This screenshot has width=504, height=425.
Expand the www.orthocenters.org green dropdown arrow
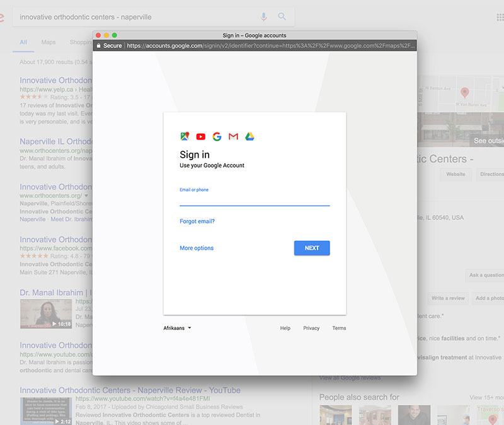(x=86, y=195)
